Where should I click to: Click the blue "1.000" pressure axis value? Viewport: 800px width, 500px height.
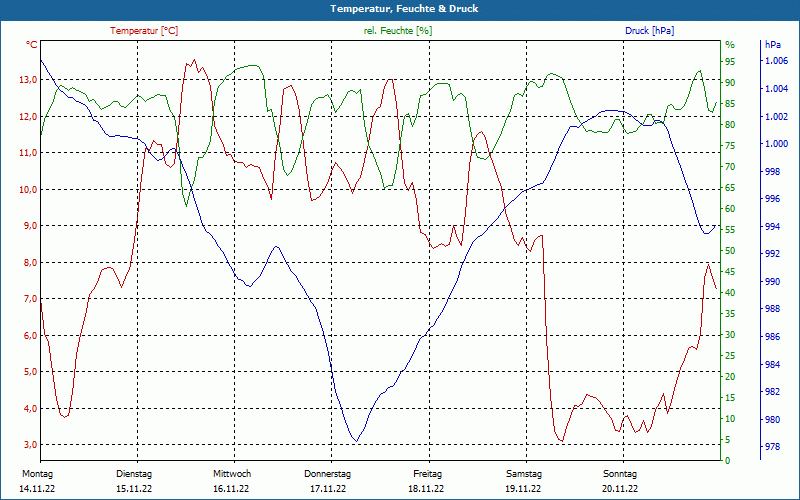point(777,144)
